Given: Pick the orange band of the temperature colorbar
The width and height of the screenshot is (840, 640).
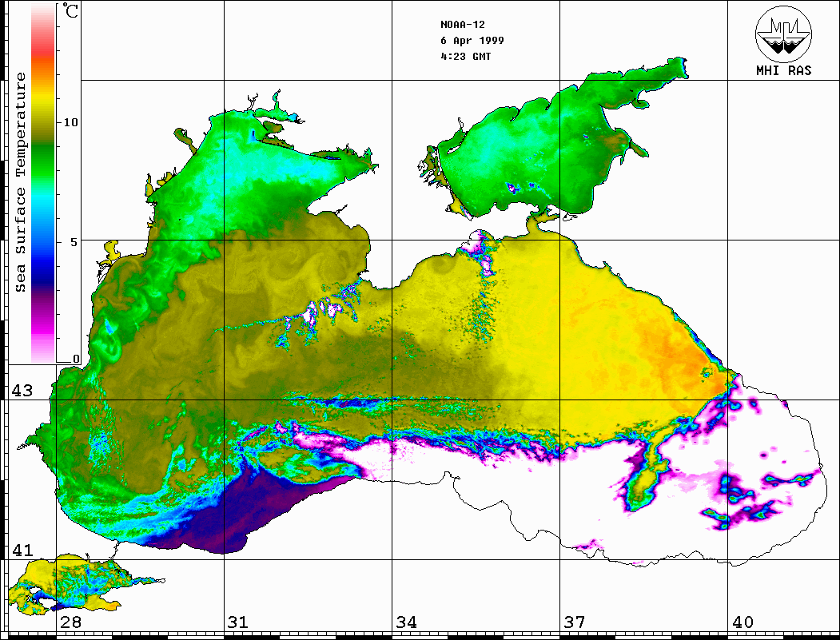Looking at the screenshot, I should [43, 70].
